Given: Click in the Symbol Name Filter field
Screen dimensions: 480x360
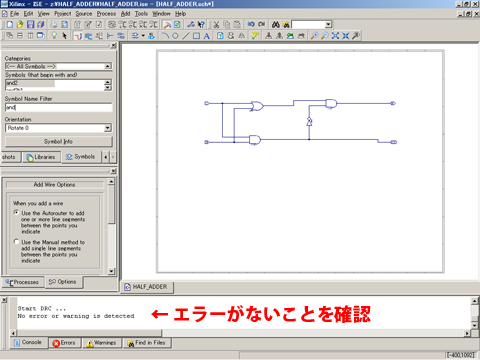Looking at the screenshot, I should [x=58, y=107].
